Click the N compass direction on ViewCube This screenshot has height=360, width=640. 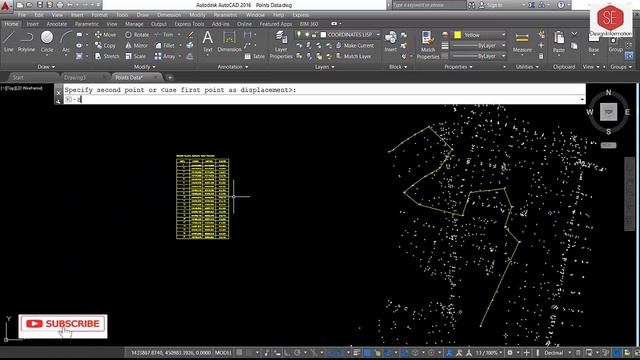608,93
